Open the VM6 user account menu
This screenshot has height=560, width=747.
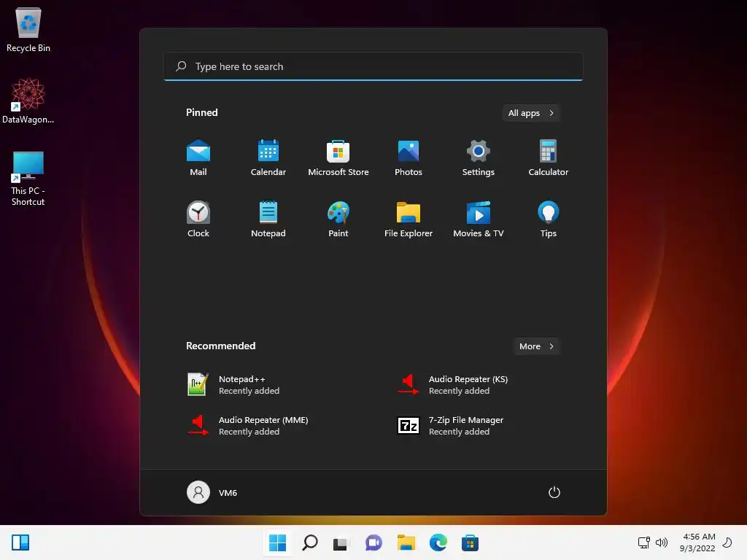click(212, 492)
